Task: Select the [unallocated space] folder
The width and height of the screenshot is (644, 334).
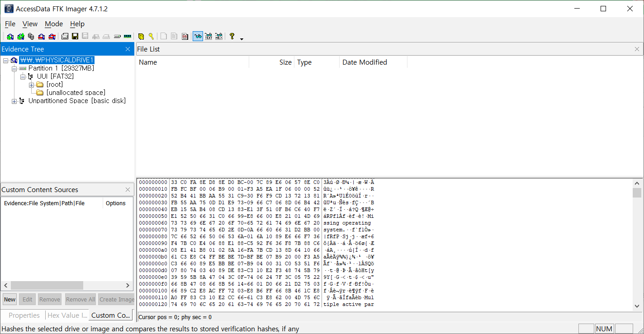Action: pyautogui.click(x=76, y=93)
